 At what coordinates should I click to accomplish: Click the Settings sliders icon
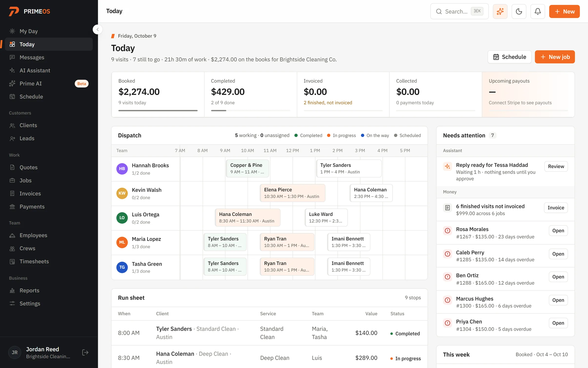click(x=12, y=303)
